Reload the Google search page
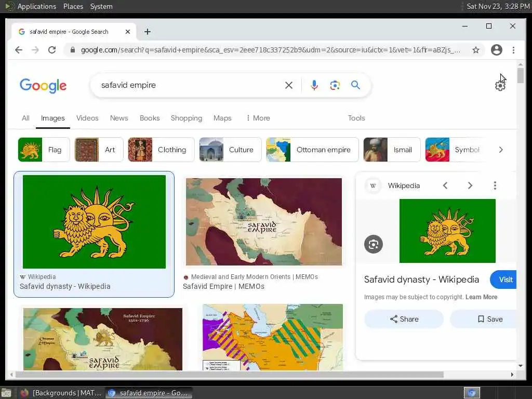This screenshot has height=399, width=532. 52,50
